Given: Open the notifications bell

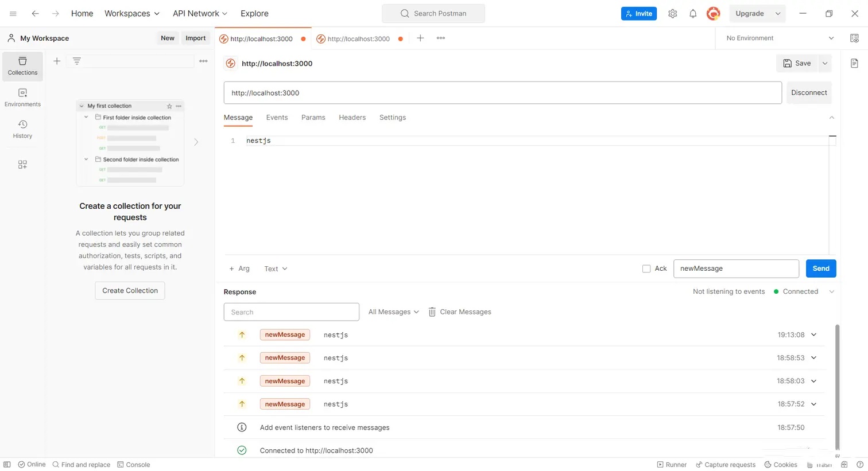Looking at the screenshot, I should 693,14.
